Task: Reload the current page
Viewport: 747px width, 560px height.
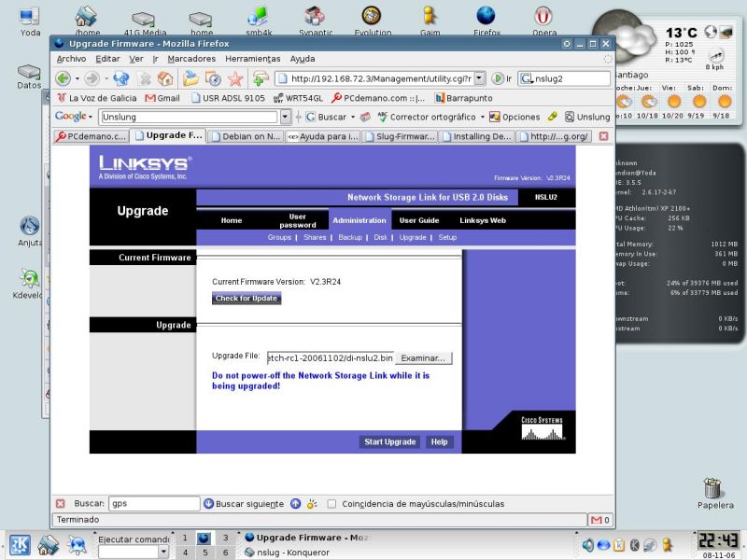Action: click(x=121, y=78)
